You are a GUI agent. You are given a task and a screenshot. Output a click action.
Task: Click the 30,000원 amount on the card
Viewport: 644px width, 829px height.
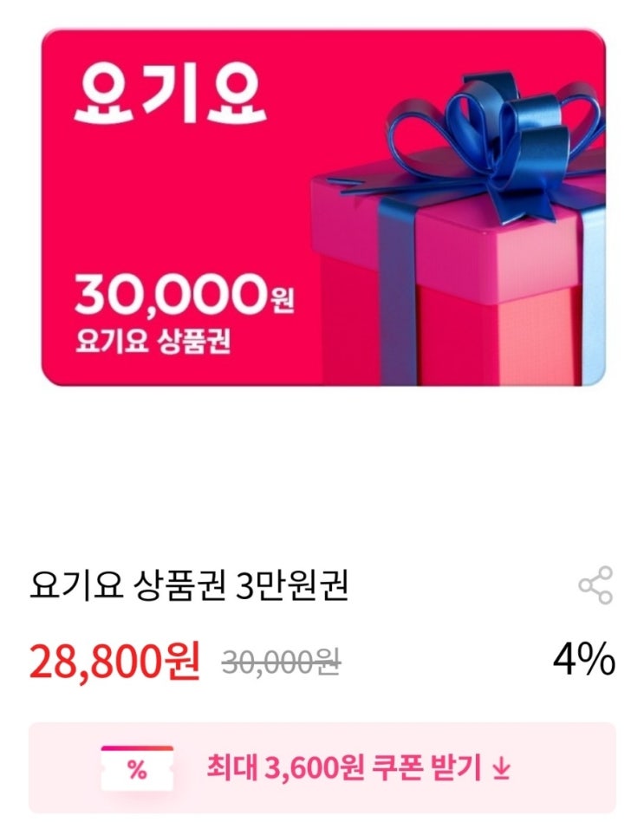pyautogui.click(x=184, y=296)
